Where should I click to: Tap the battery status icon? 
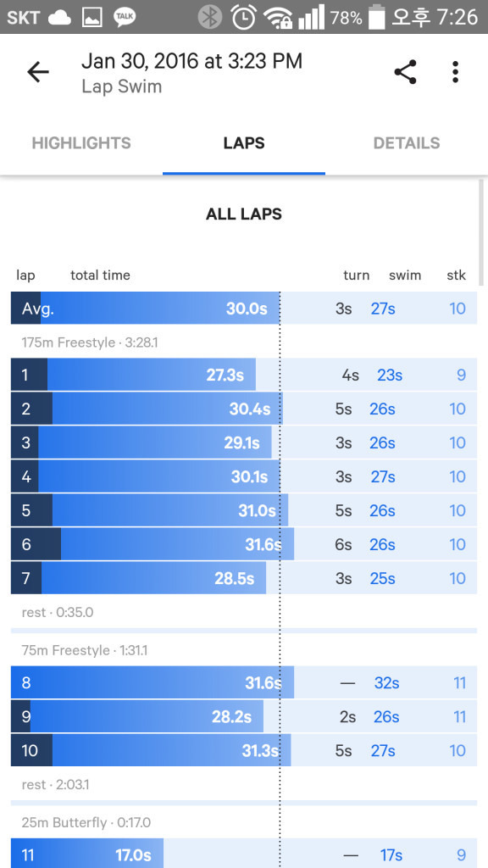[x=376, y=17]
